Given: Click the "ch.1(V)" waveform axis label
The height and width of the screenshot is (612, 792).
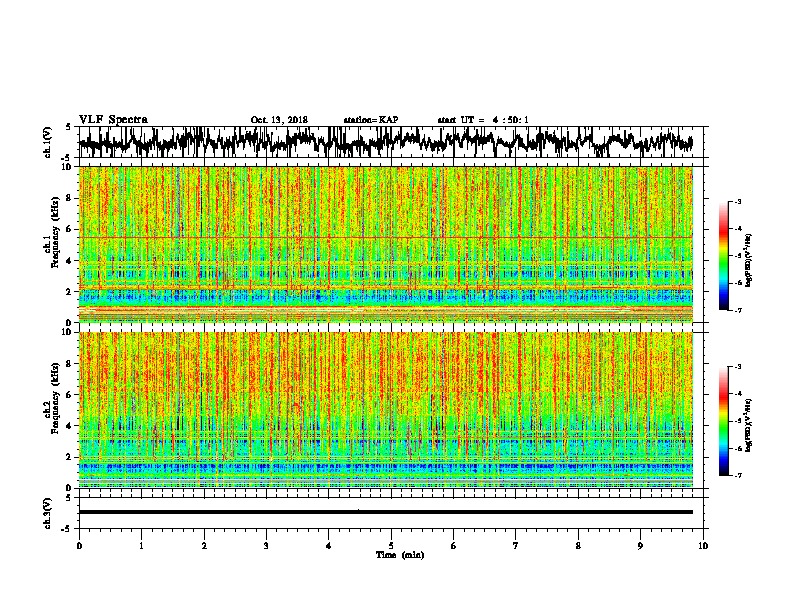Looking at the screenshot, I should click(47, 142).
